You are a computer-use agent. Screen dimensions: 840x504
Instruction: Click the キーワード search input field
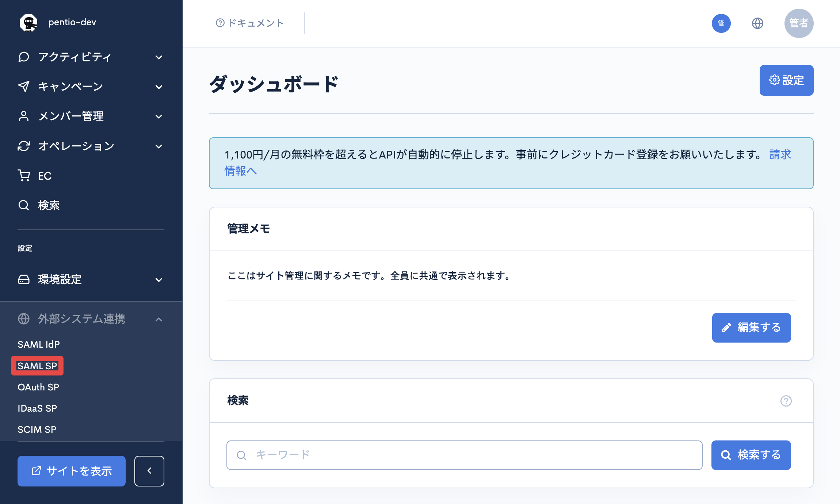tap(464, 455)
